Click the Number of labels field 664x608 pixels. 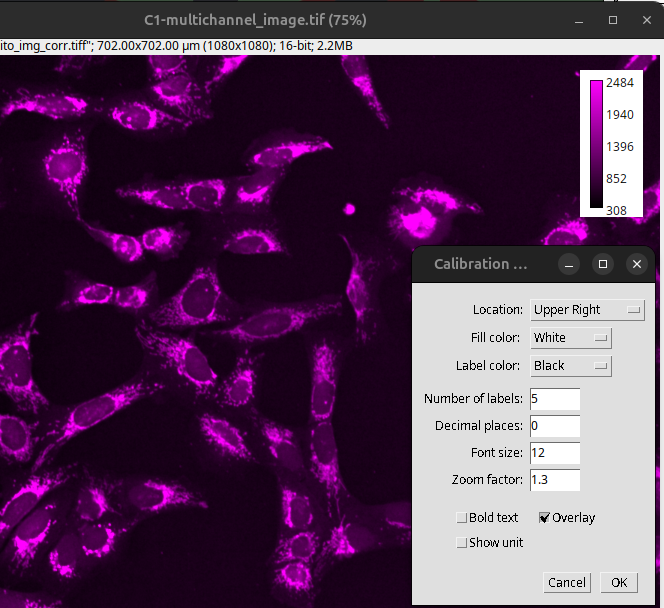555,399
